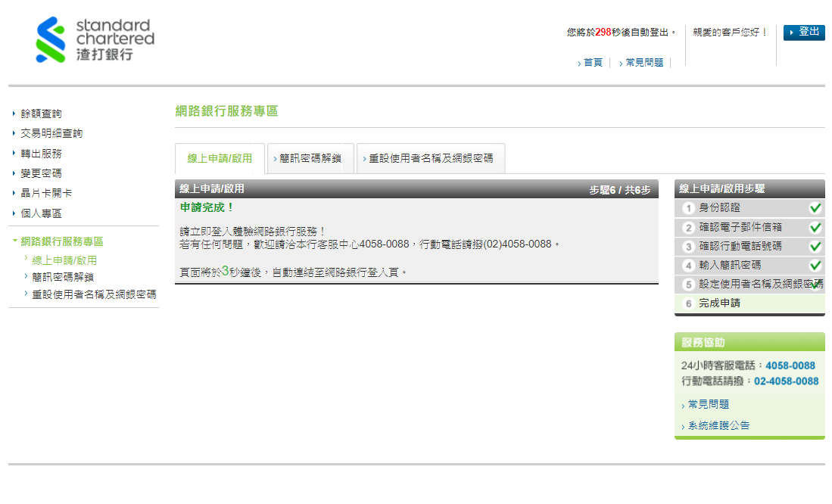The image size is (832, 504).
Task: Click step 6 完成申請
Action: pos(749,303)
